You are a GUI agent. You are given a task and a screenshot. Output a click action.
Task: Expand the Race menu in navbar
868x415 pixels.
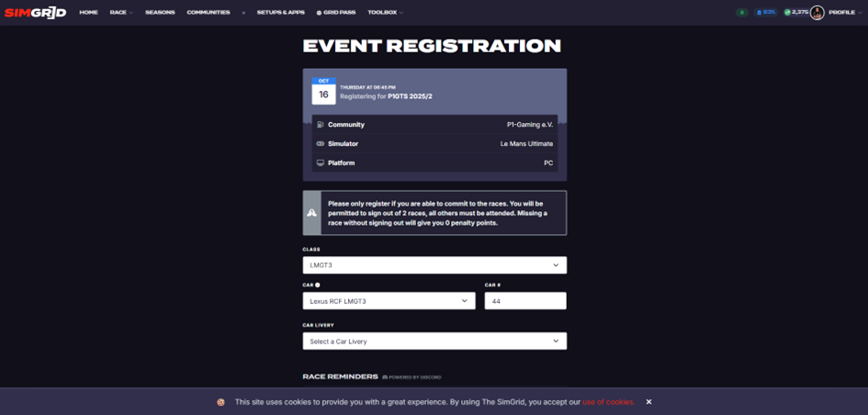[121, 13]
